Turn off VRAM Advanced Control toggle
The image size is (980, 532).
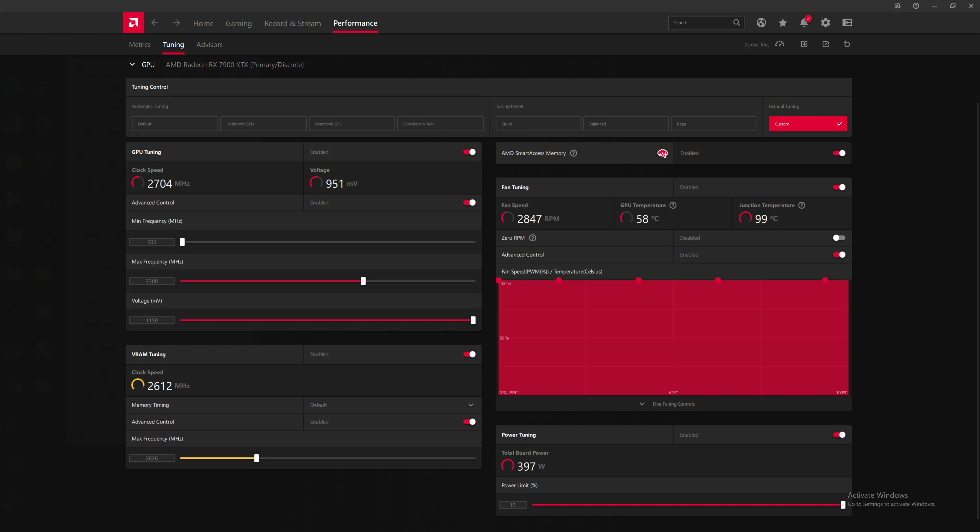coord(469,422)
